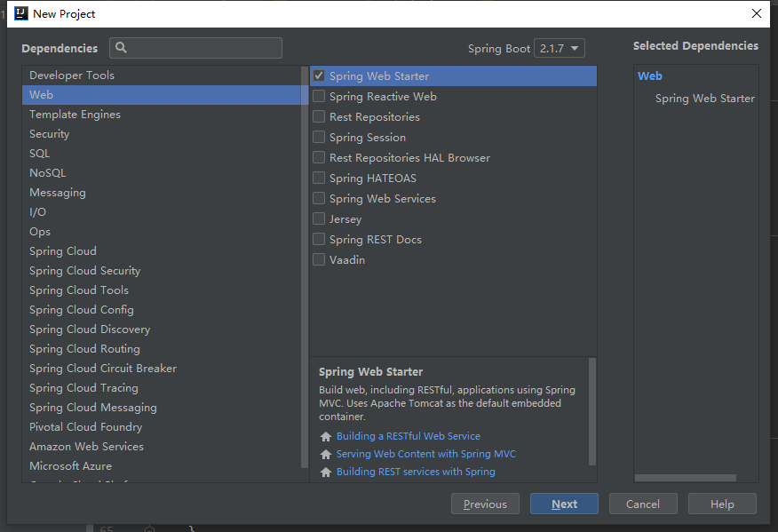Choose the Microsoft Azure category

(x=162, y=466)
